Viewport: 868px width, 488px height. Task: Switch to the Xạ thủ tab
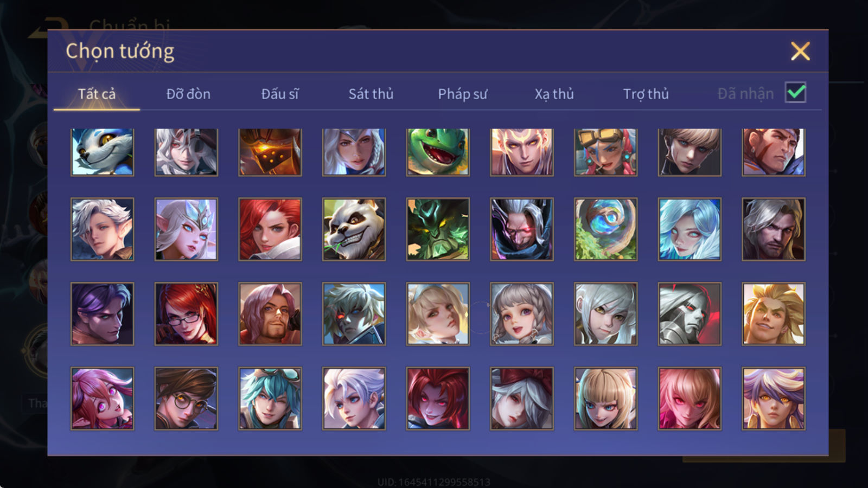554,94
